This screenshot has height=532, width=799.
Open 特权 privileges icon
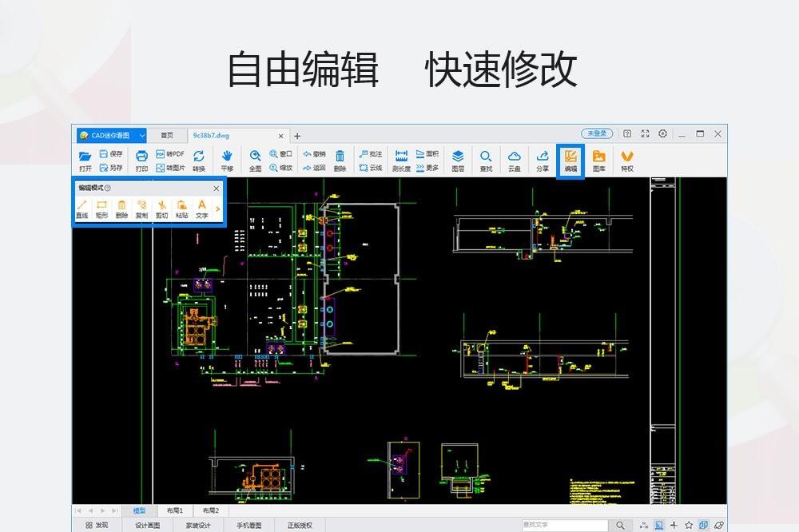[x=627, y=161]
